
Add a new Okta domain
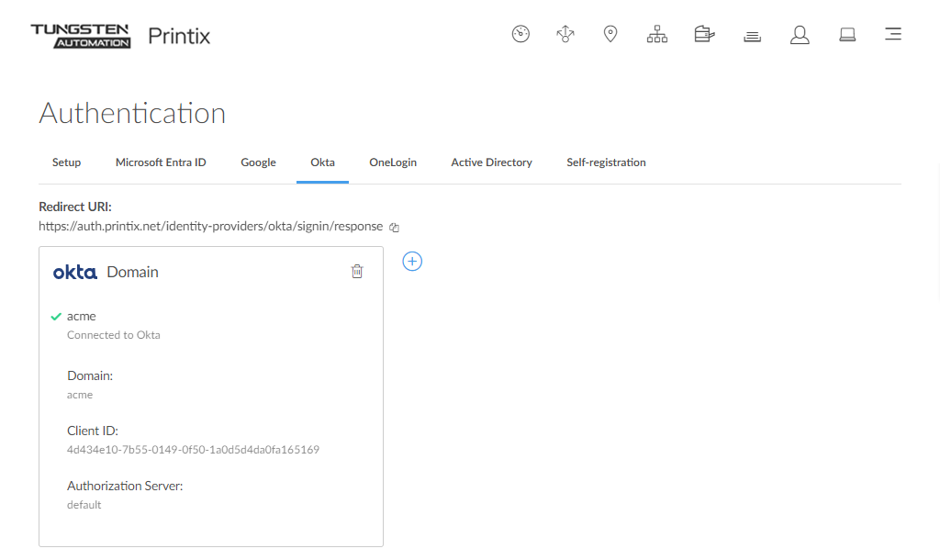point(412,262)
